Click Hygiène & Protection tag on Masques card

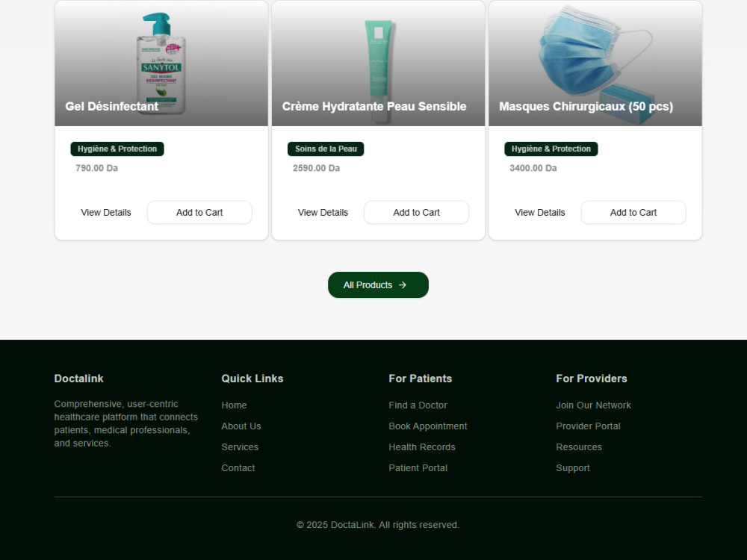551,149
